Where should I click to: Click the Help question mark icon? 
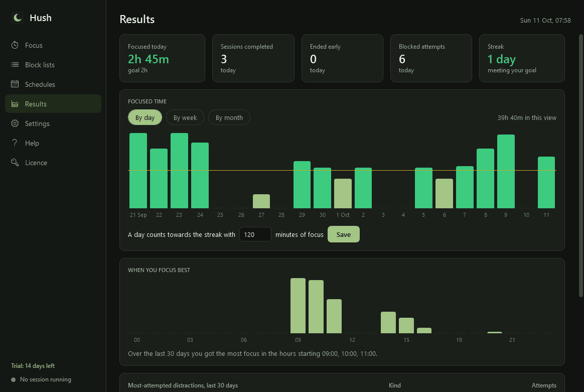tap(15, 143)
